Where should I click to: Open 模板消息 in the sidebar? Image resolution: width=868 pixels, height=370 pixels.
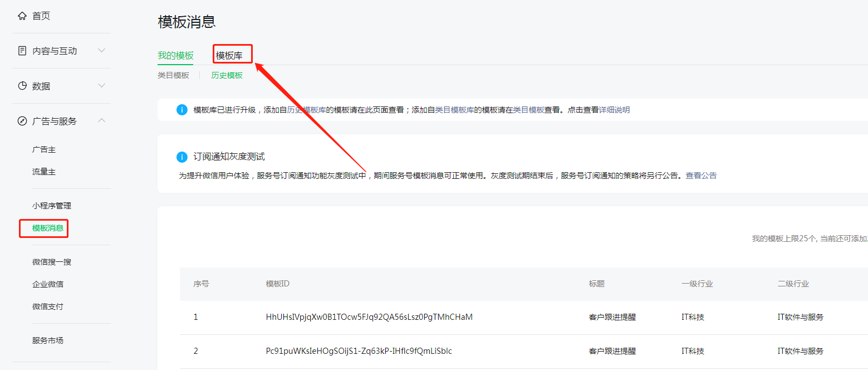48,228
